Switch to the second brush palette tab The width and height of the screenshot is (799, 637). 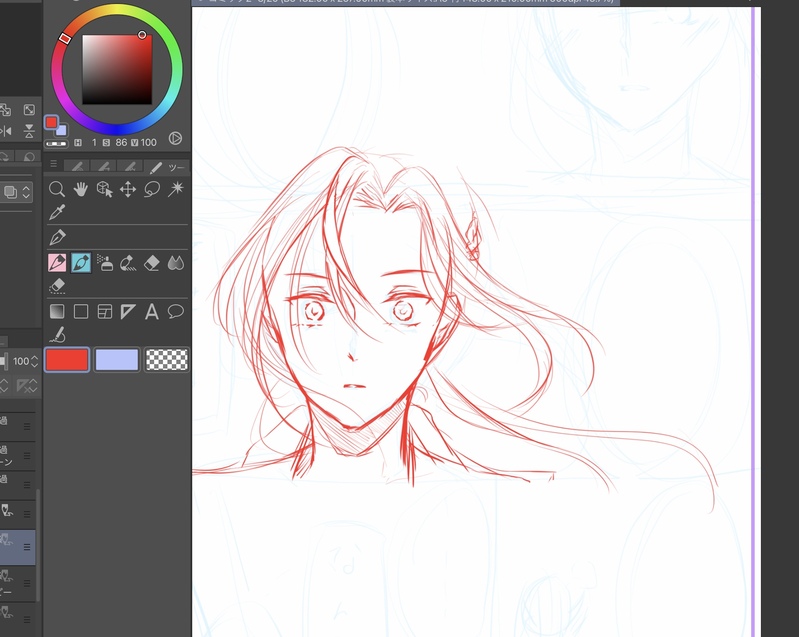tap(104, 166)
